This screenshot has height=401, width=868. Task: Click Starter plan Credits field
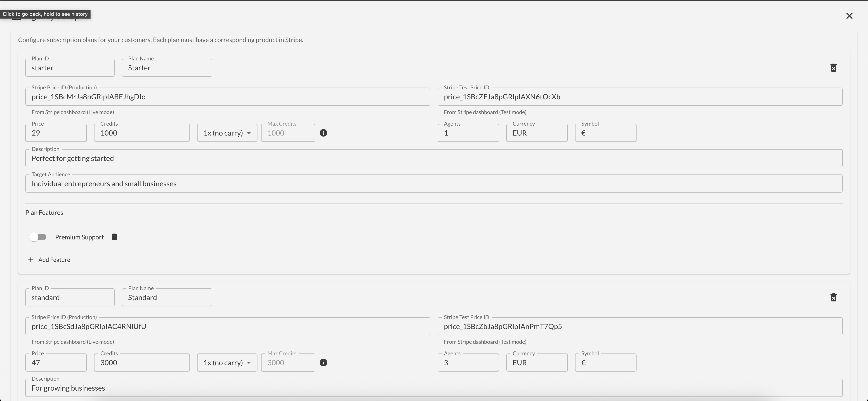pyautogui.click(x=142, y=133)
